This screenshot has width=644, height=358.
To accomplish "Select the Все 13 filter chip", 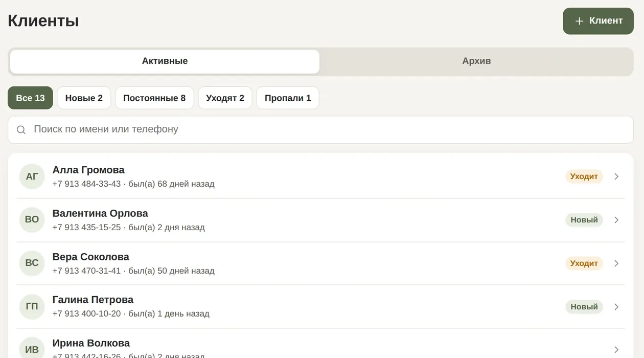I will point(30,98).
